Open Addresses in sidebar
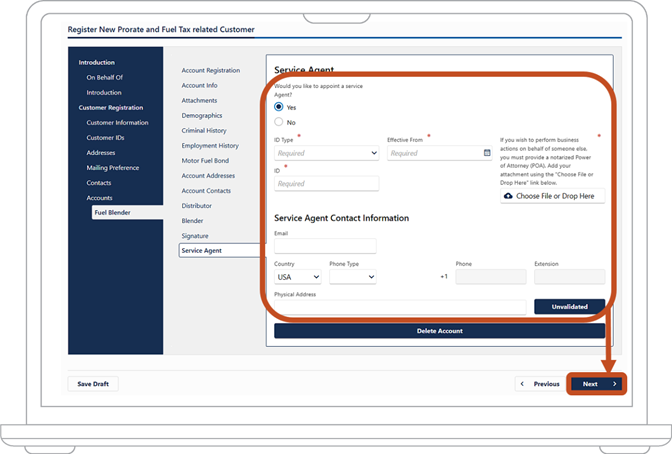 pos(101,153)
